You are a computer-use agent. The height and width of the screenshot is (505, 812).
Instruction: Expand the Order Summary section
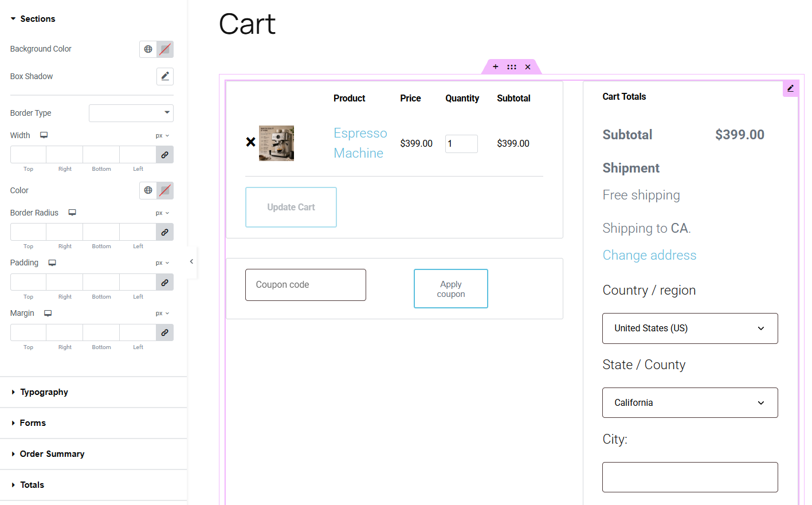click(93, 454)
